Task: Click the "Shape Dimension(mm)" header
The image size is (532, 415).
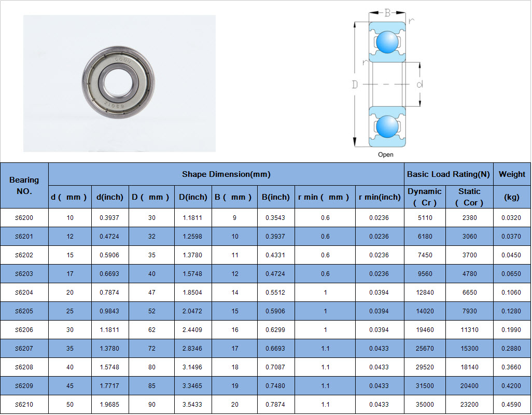Action: 226,174
